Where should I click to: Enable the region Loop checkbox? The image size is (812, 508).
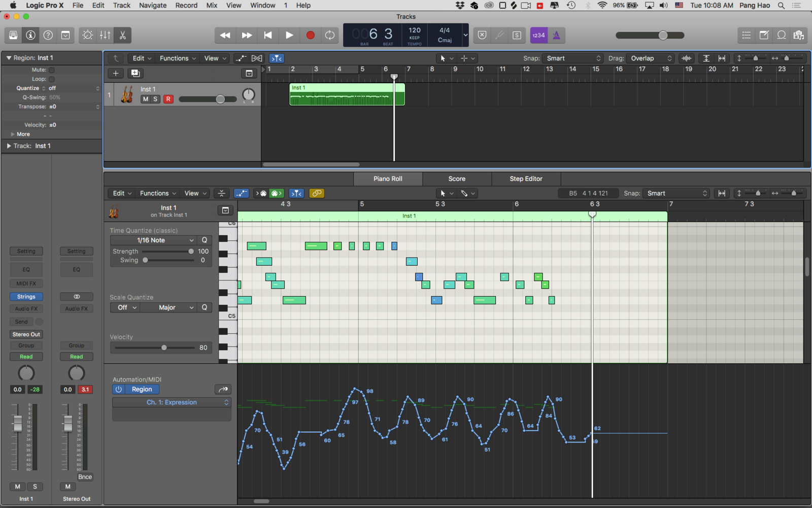52,79
